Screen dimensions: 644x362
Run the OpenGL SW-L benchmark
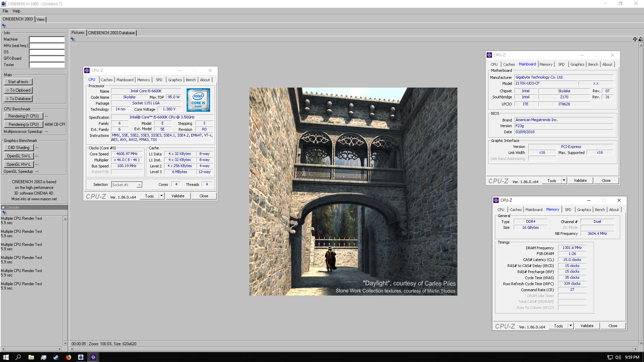[x=19, y=156]
